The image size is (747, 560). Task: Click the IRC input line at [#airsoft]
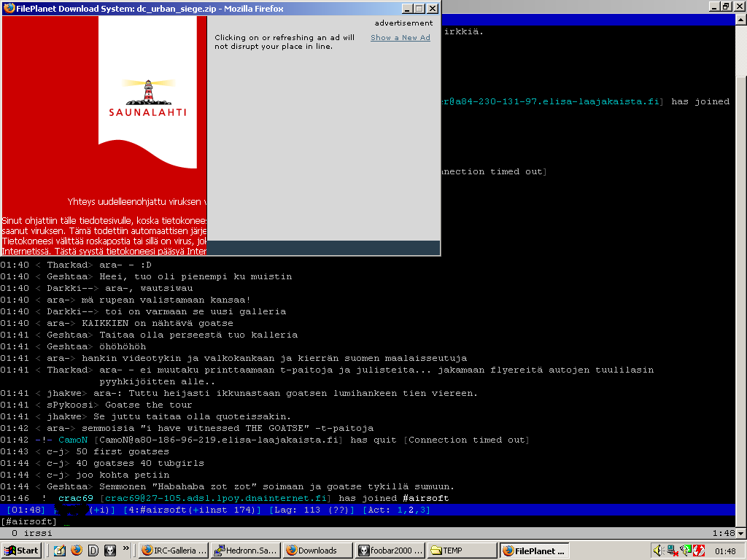click(x=292, y=522)
